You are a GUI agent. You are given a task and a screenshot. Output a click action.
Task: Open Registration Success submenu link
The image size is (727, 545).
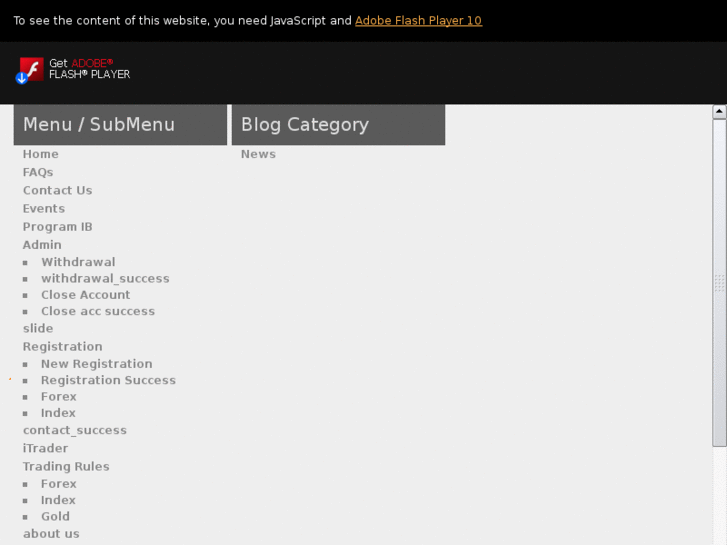[108, 380]
